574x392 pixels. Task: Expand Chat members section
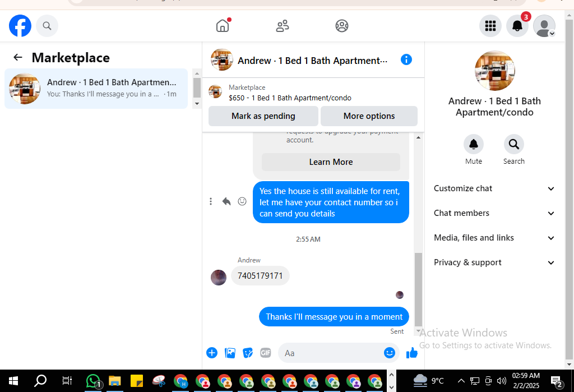(x=494, y=213)
